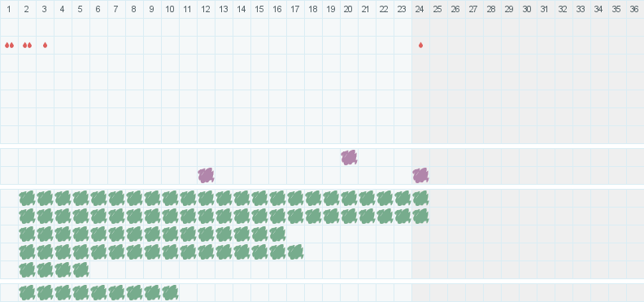Click the red blood drop on day 24
The image size is (644, 302).
point(420,46)
